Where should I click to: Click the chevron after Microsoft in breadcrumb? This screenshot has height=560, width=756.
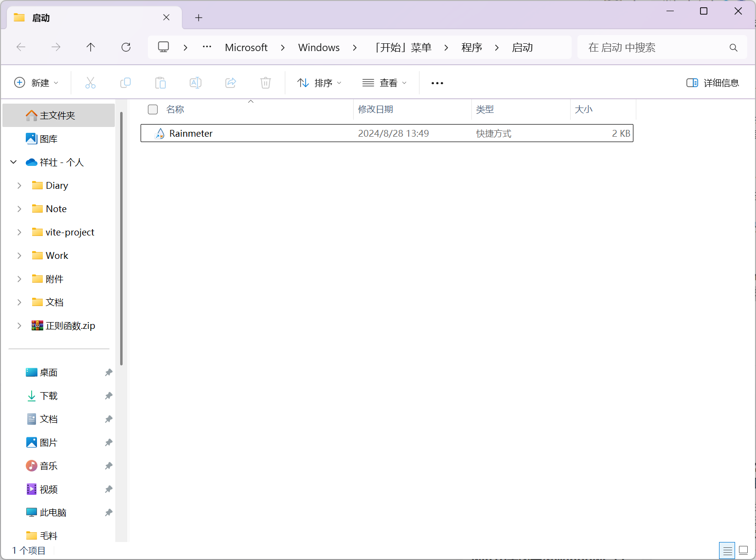tap(283, 48)
